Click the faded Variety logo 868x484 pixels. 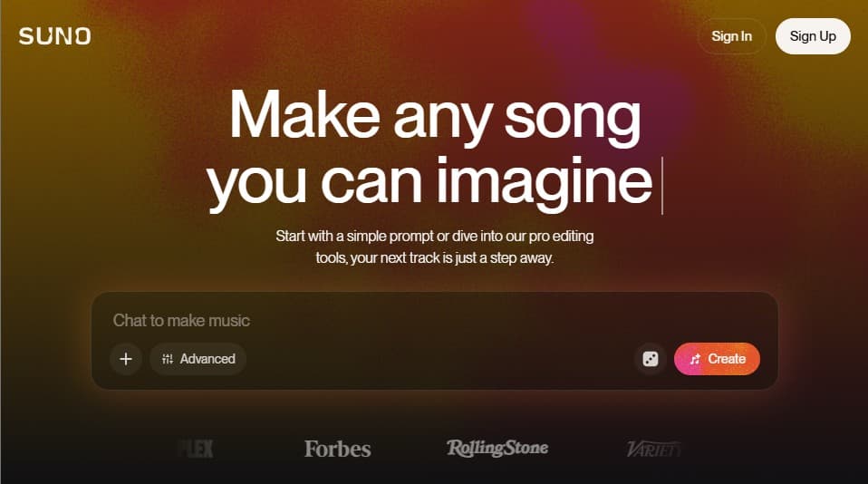[x=653, y=449]
